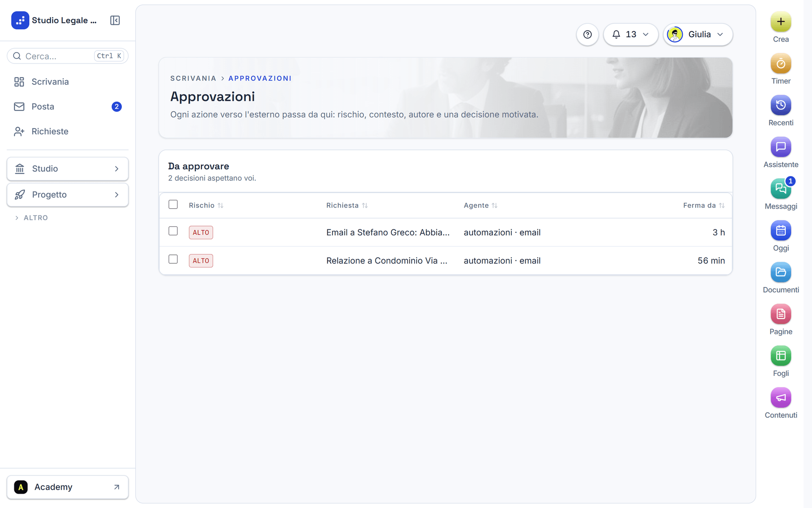Sort the table by Rischio
This screenshot has height=508, width=812.
[206, 205]
